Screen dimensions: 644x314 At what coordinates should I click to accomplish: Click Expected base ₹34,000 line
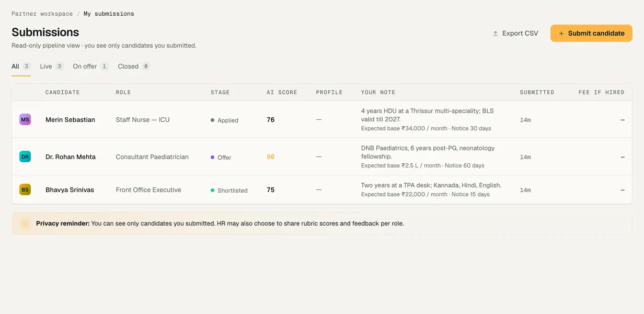coord(426,128)
